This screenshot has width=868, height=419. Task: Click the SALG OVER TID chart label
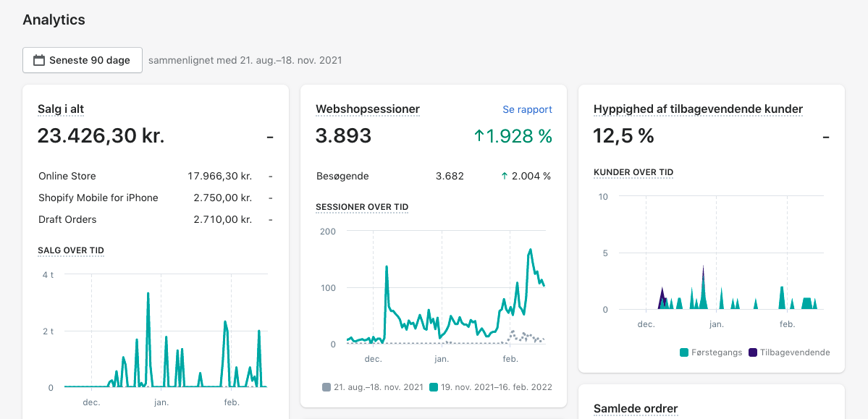pyautogui.click(x=71, y=250)
